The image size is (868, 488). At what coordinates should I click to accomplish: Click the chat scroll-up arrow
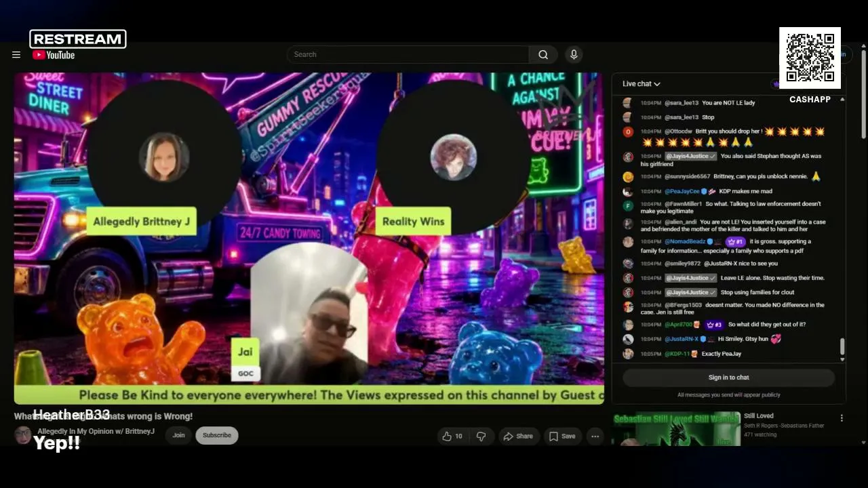(842, 100)
